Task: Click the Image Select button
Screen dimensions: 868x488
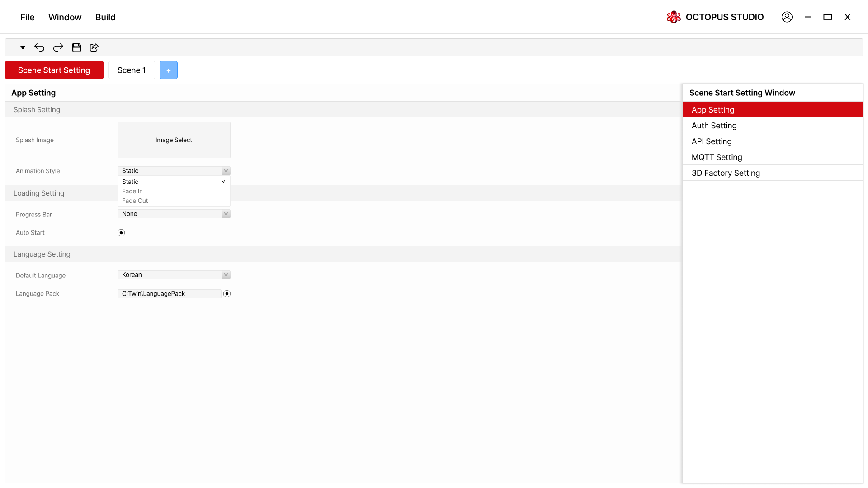Action: 174,140
